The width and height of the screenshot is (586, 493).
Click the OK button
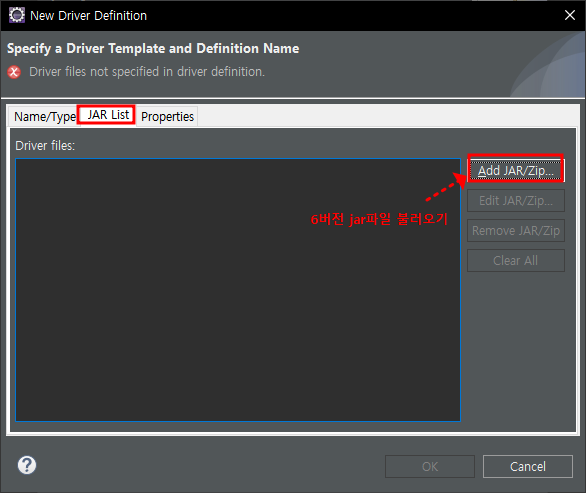[x=430, y=466]
